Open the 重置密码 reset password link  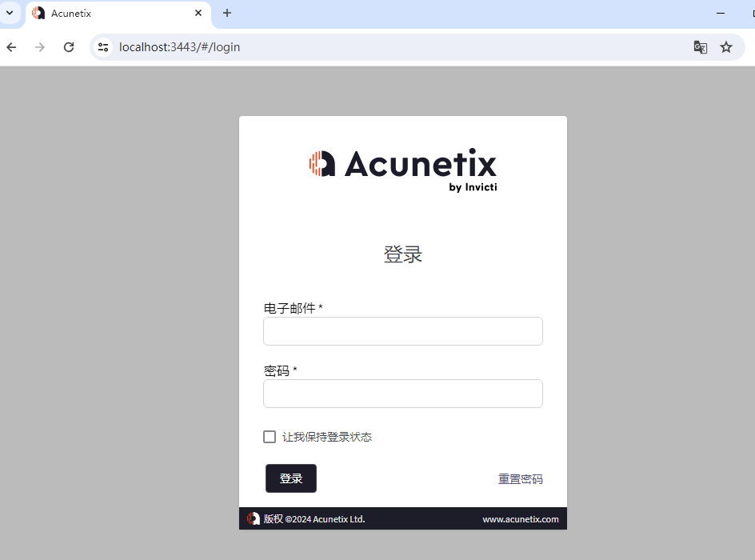click(x=521, y=479)
